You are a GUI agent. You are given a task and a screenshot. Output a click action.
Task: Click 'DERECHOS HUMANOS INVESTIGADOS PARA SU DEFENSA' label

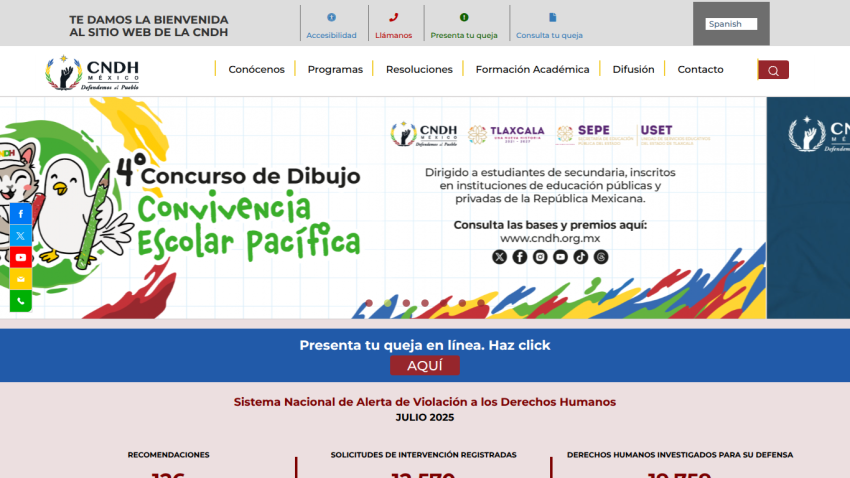point(680,455)
